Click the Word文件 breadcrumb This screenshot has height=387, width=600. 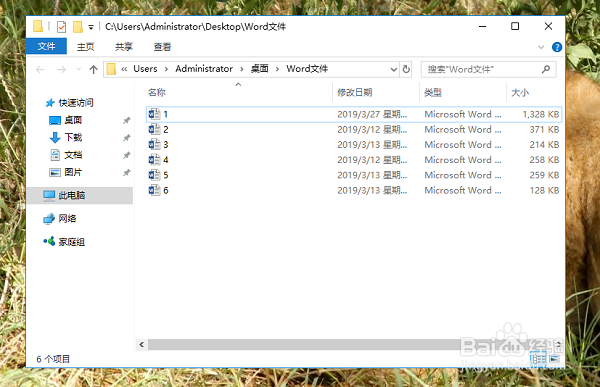click(307, 69)
